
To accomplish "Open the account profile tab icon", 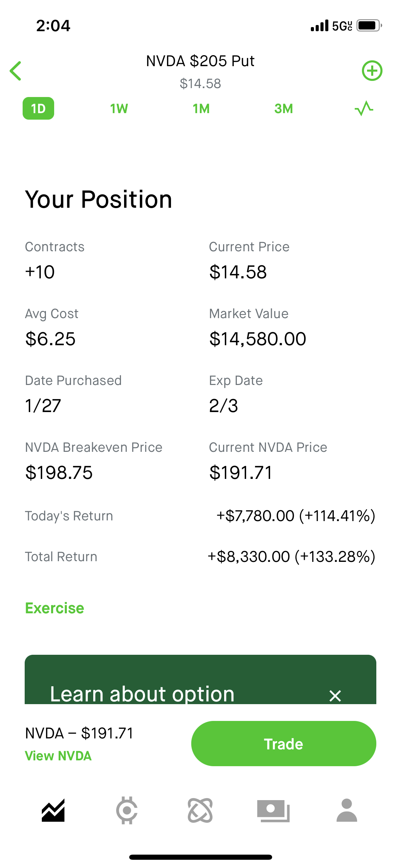I will [347, 810].
